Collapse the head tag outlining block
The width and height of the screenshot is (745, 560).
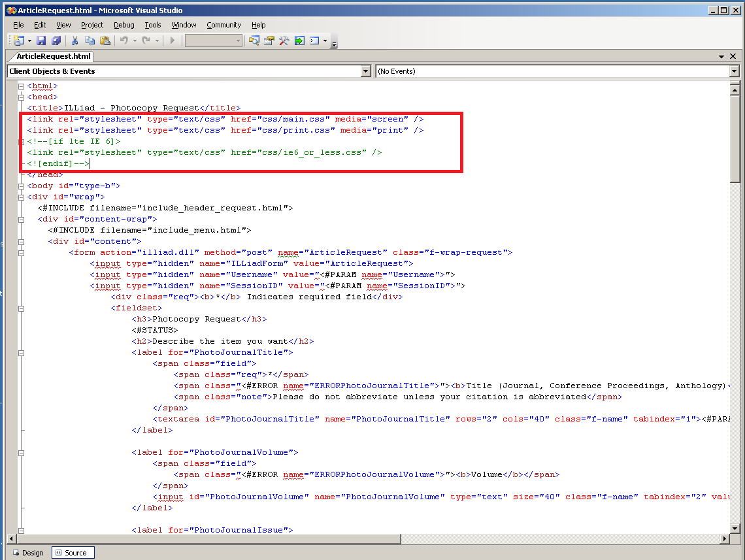pyautogui.click(x=22, y=97)
